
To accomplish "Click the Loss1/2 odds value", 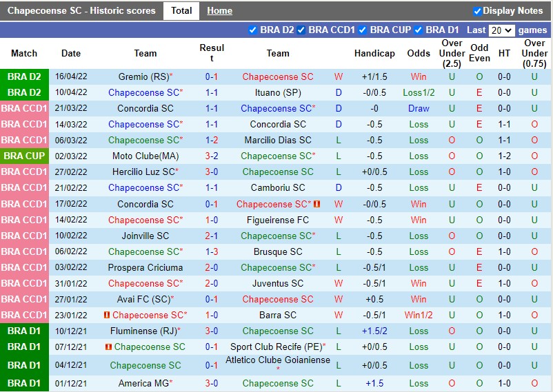I will coord(419,93).
